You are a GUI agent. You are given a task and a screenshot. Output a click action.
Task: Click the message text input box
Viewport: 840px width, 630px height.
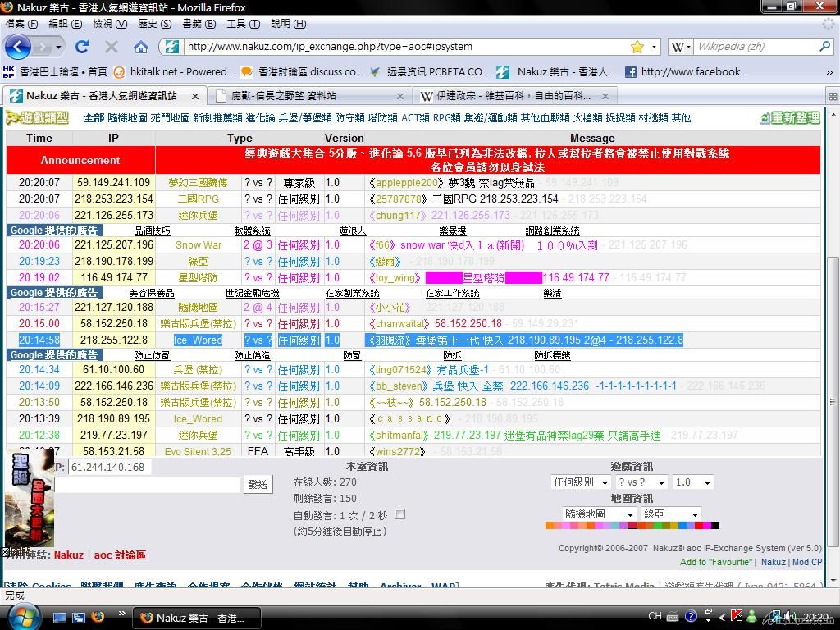(148, 484)
